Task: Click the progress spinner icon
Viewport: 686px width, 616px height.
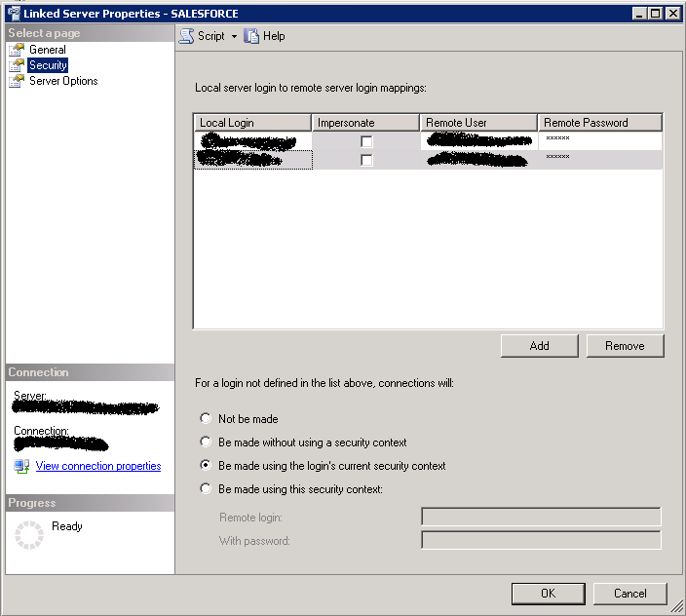Action: (x=29, y=535)
